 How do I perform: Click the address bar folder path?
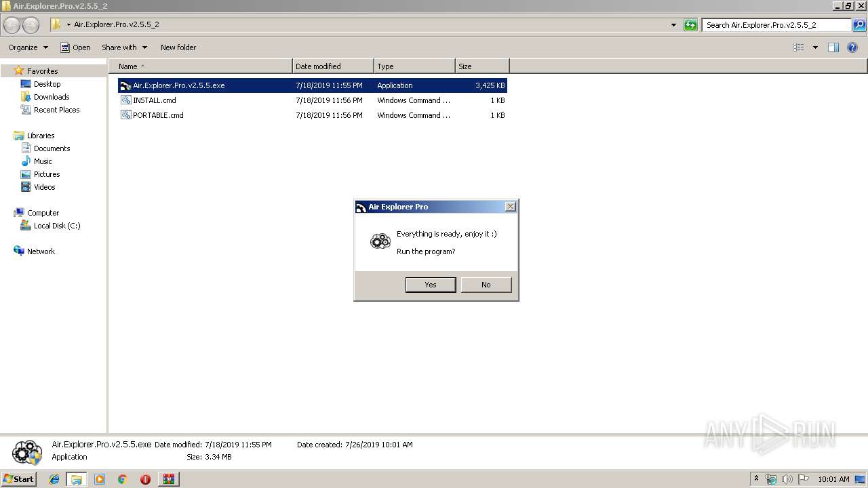point(117,24)
